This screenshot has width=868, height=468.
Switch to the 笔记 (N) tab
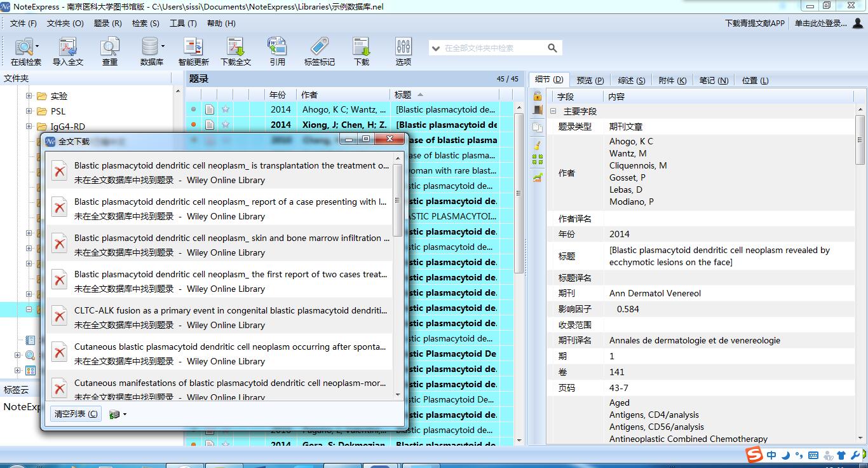click(x=714, y=80)
